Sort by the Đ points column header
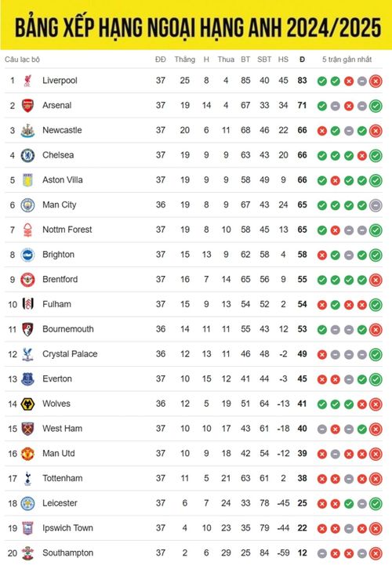The height and width of the screenshot is (569, 392). (302, 59)
